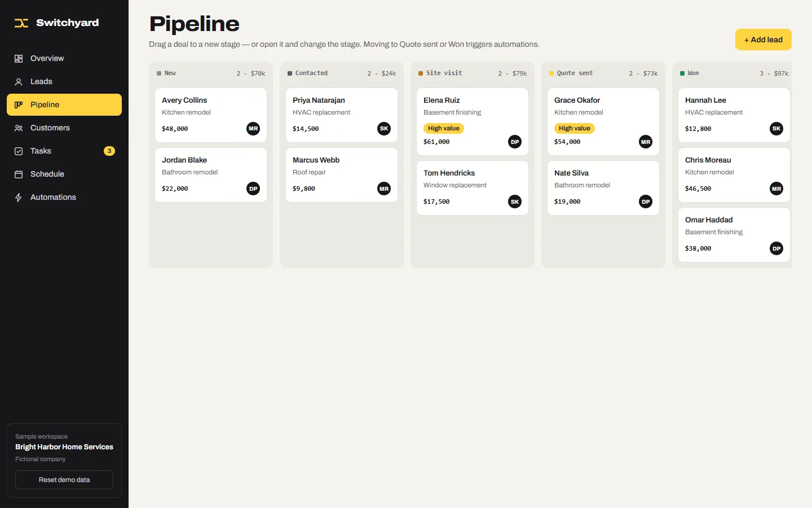Viewport: 812px width, 508px height.
Task: Click the Automations lightning bolt icon
Action: pos(19,198)
